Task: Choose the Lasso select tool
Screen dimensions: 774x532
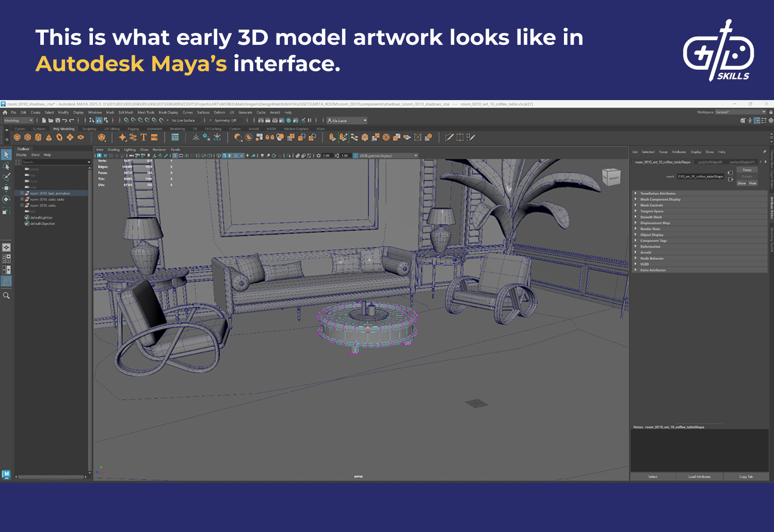Action: (x=6, y=166)
